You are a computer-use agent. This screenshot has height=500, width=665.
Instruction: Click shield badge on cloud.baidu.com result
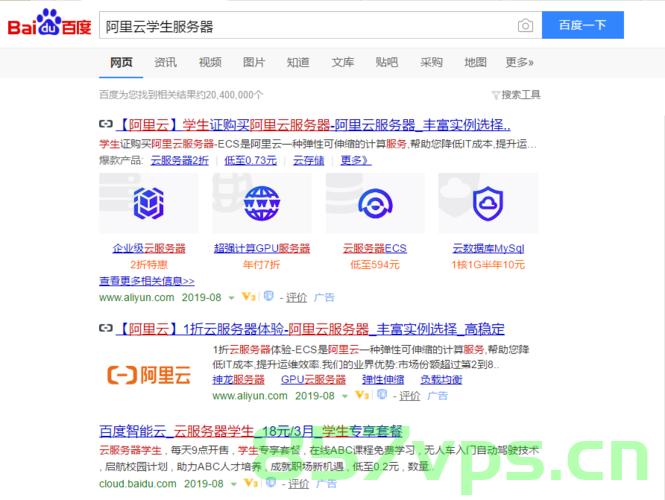point(271,482)
